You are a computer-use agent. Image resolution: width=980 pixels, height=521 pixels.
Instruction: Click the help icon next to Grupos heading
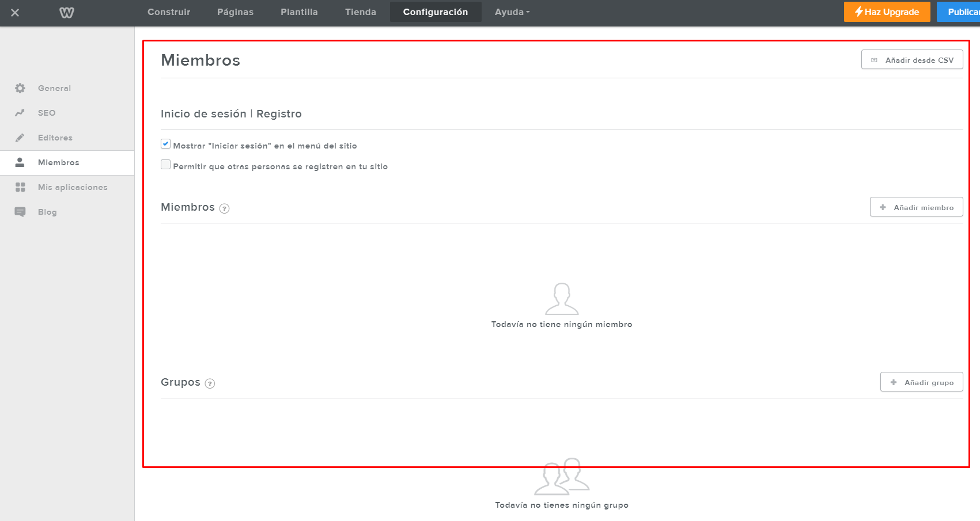[210, 383]
